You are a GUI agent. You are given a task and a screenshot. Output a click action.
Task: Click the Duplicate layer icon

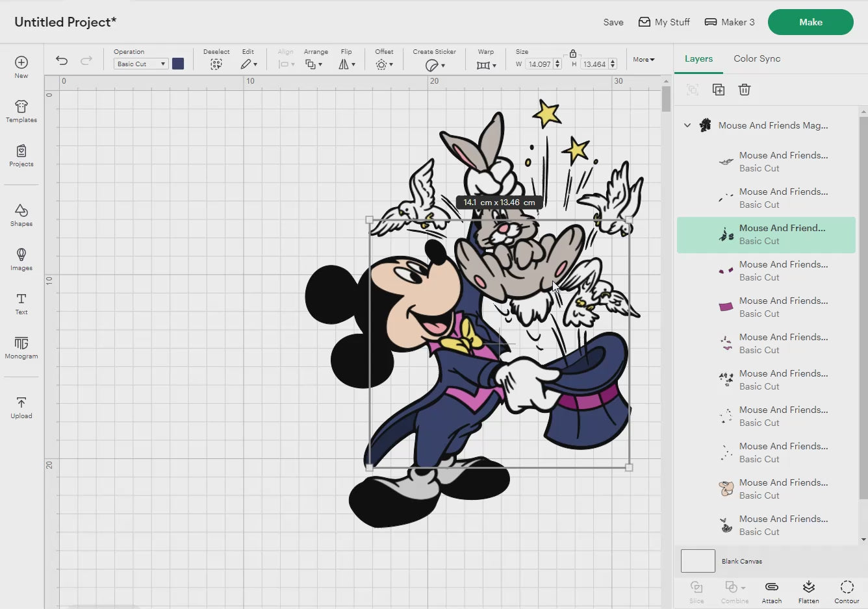[x=719, y=90]
